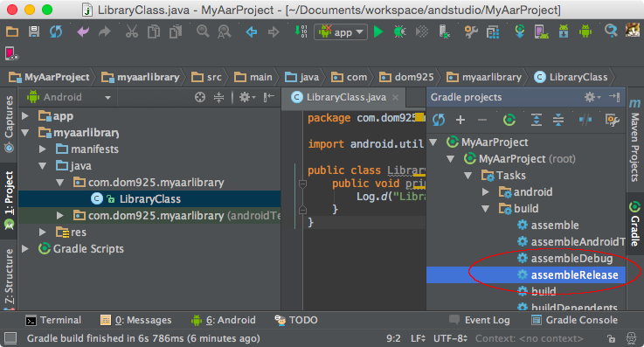The width and height of the screenshot is (644, 347).
Task: Run app with the green play icon
Action: click(x=378, y=31)
